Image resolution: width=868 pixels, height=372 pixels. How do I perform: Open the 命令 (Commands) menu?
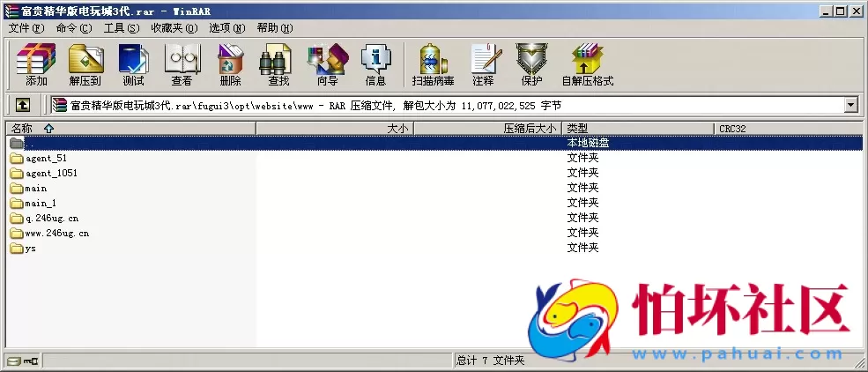coord(74,27)
